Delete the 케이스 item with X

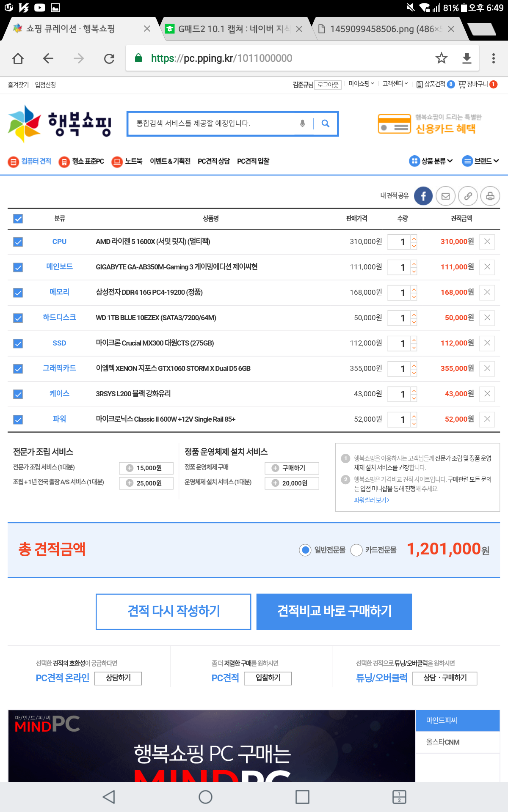coord(487,394)
